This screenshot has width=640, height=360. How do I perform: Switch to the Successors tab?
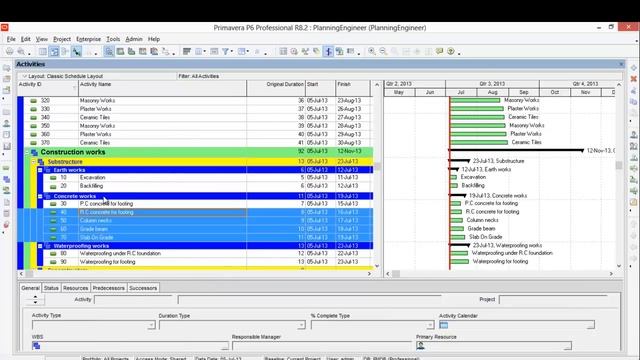click(143, 288)
